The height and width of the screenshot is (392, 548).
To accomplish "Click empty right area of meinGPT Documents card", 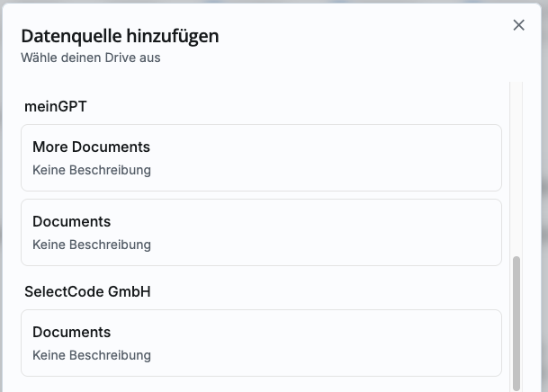I will tap(405, 232).
